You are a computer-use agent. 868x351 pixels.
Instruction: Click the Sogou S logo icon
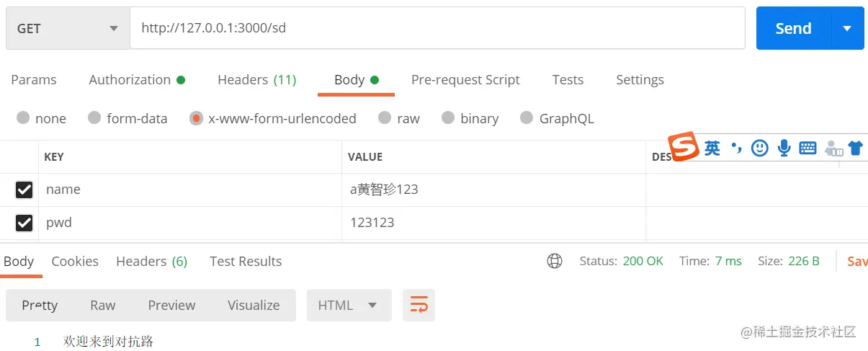[683, 147]
